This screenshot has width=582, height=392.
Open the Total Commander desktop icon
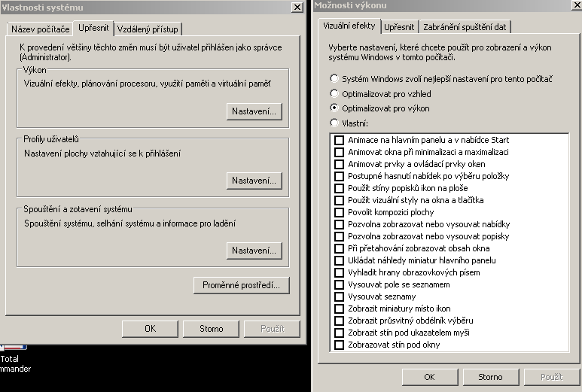click(x=14, y=359)
